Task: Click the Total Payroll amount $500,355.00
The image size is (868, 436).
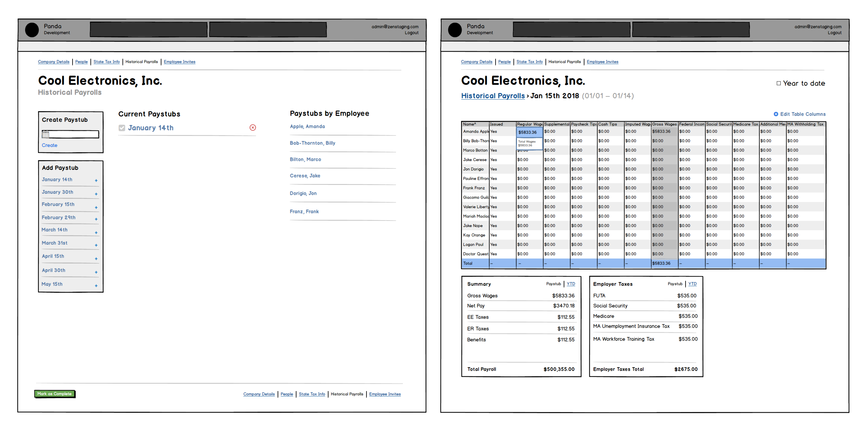Action: 559,369
